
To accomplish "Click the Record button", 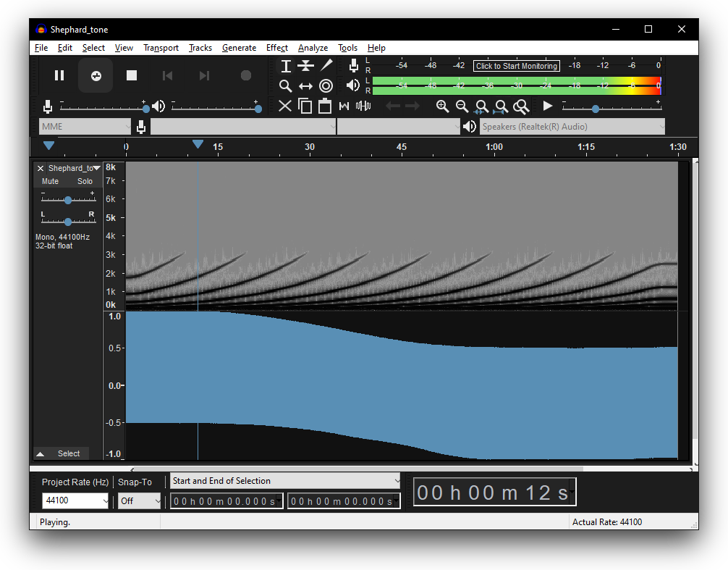I will 245,75.
